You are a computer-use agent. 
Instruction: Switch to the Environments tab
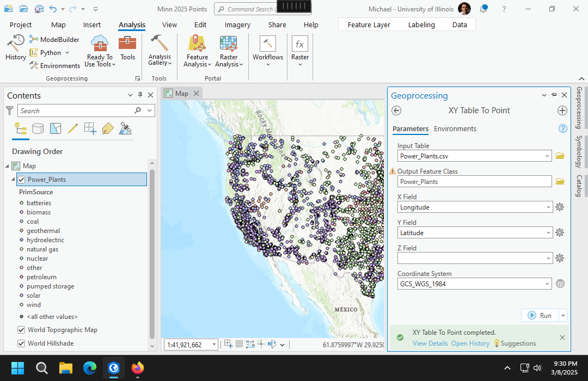tap(455, 129)
